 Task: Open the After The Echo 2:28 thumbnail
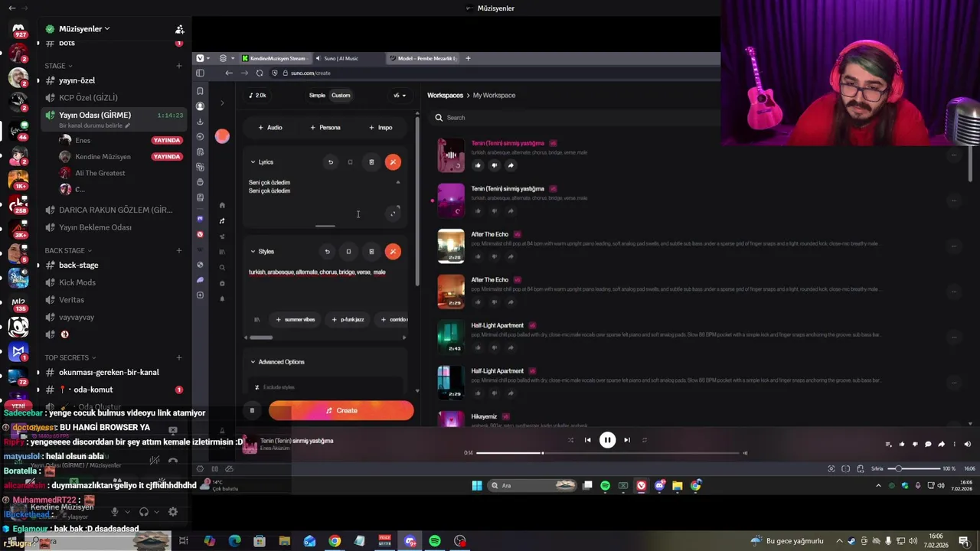pyautogui.click(x=451, y=246)
